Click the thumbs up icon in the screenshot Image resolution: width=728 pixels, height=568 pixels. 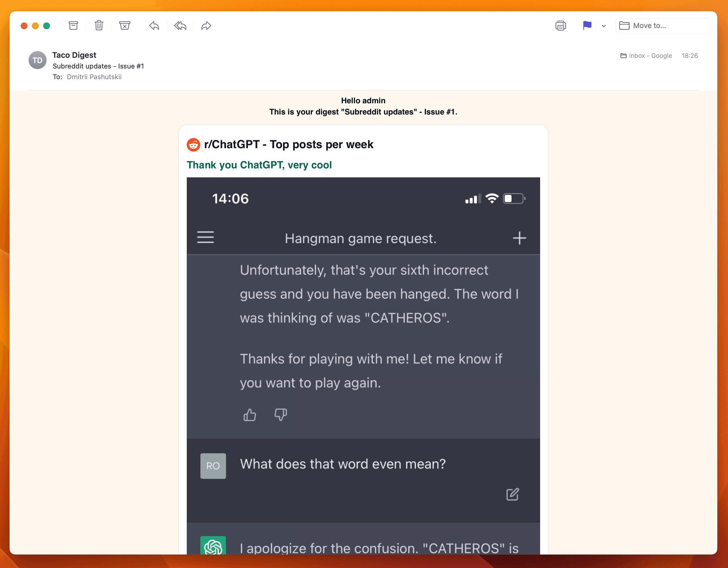(250, 415)
